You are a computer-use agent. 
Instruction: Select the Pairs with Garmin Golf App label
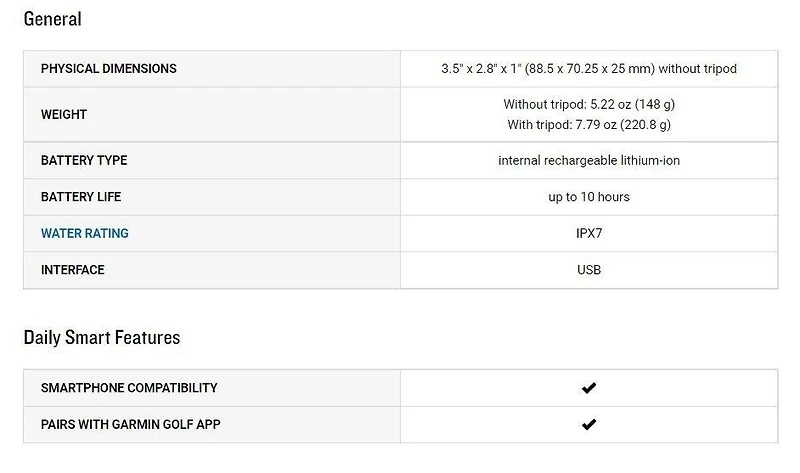(x=131, y=424)
